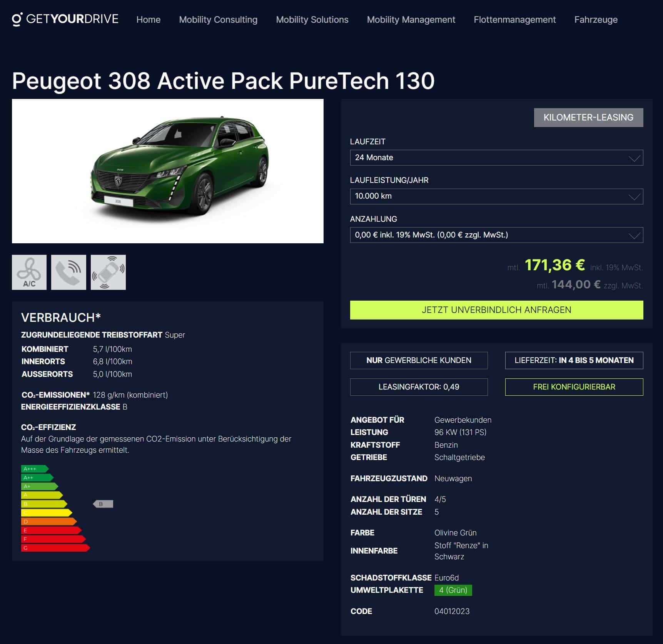Open the Mobility Management menu
The width and height of the screenshot is (663, 644).
411,20
